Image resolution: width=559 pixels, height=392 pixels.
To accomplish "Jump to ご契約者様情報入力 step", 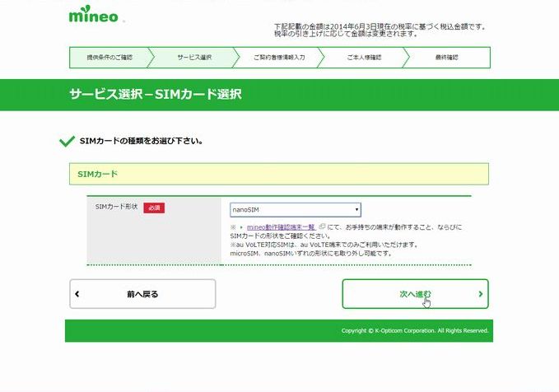I will 279,58.
